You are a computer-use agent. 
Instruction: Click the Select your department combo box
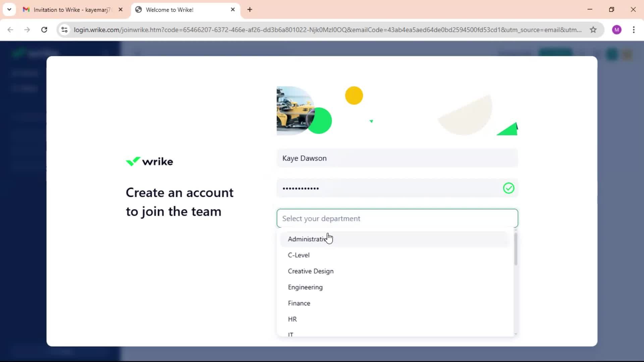click(397, 219)
